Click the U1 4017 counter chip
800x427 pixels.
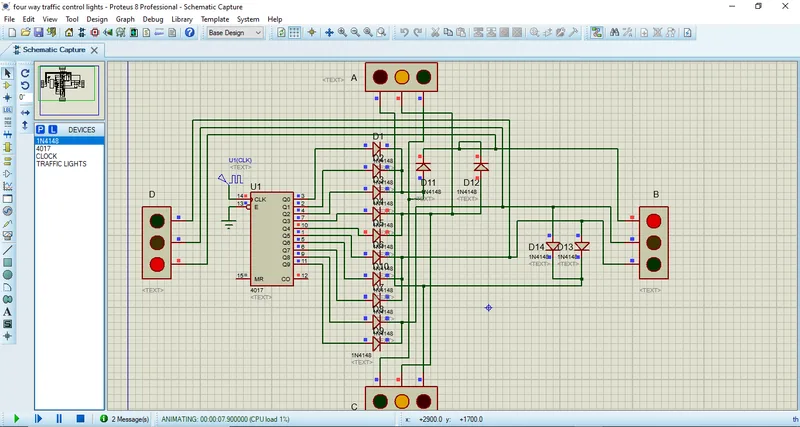271,239
